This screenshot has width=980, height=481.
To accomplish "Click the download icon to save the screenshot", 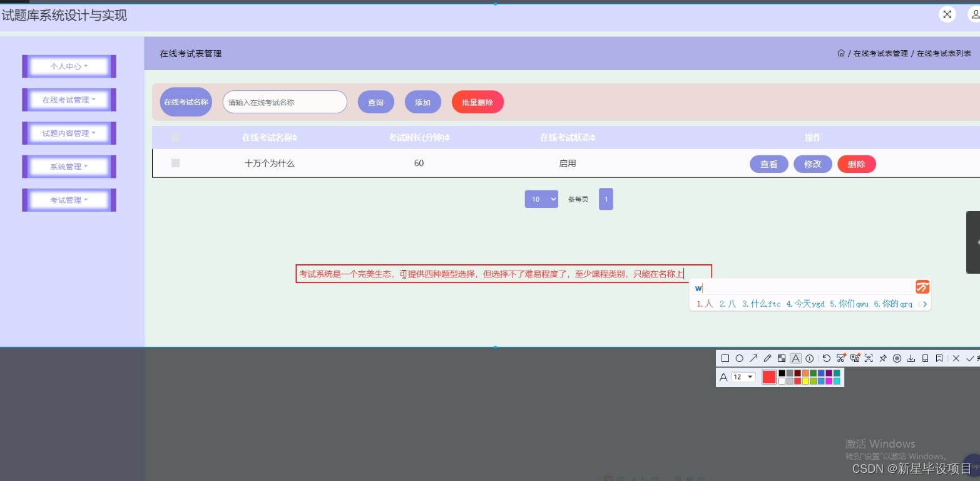I will (x=911, y=358).
